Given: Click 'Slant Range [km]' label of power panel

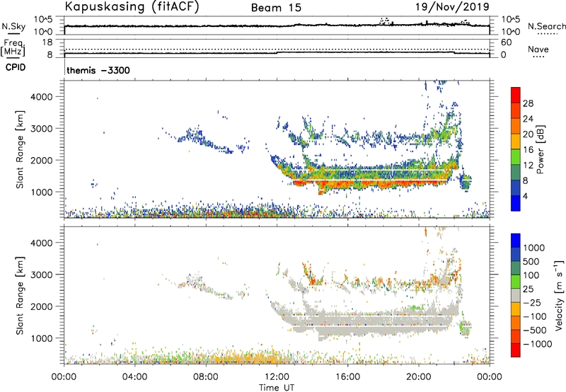Looking at the screenshot, I should [x=20, y=149].
